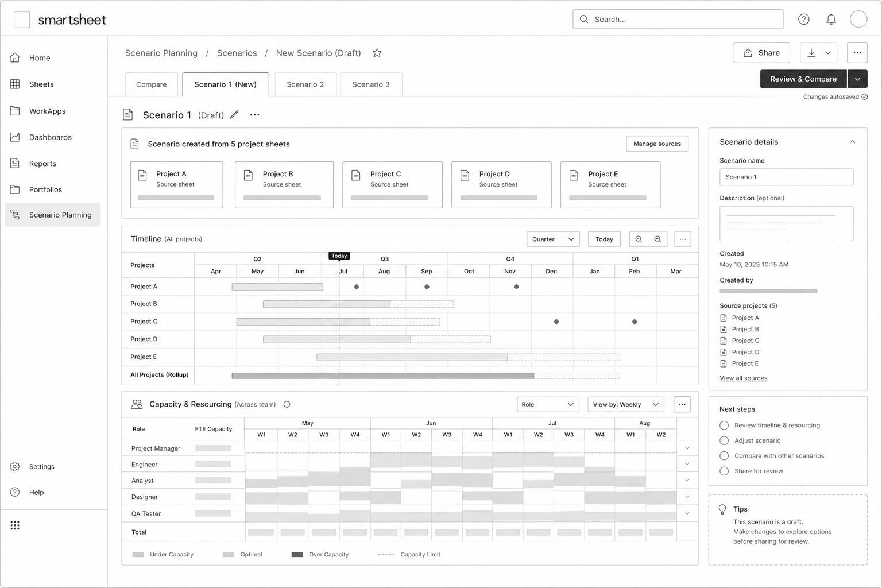Open Sheets grid icon in sidebar
Screen dimensions: 882x588
tap(15, 84)
